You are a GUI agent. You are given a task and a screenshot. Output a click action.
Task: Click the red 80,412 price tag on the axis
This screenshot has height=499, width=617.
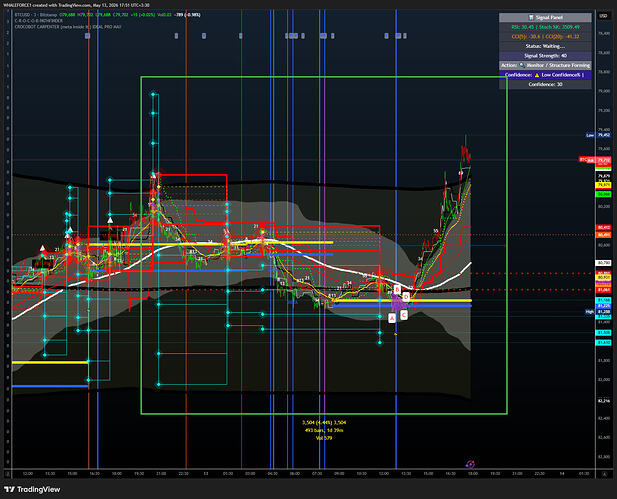[604, 227]
